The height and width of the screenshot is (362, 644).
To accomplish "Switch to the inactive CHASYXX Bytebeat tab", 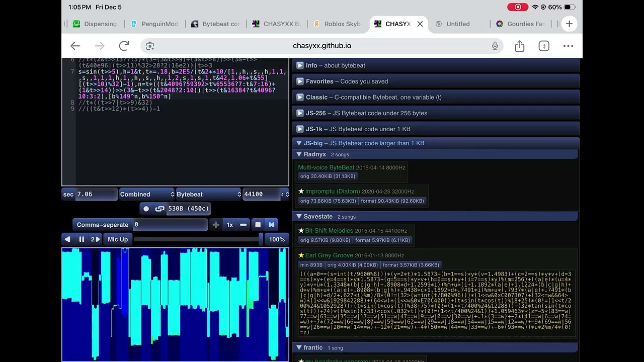I will (276, 24).
